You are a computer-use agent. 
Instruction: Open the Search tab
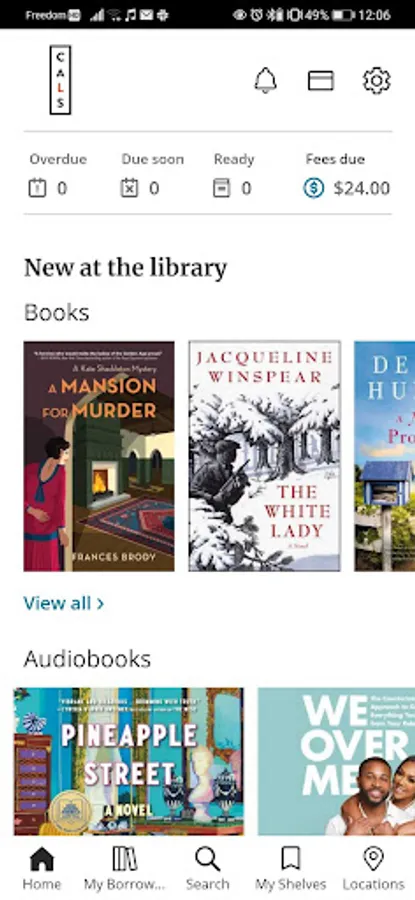point(207,868)
